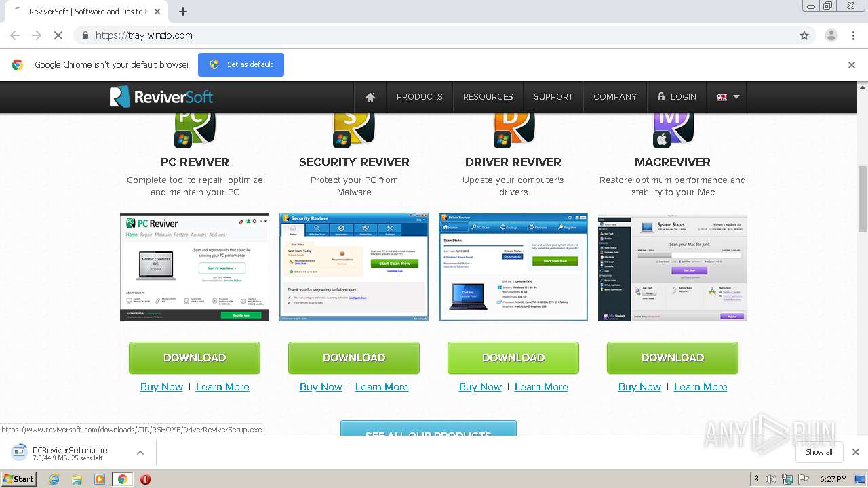
Task: Click Buy Now under PC Reviver
Action: click(x=161, y=387)
